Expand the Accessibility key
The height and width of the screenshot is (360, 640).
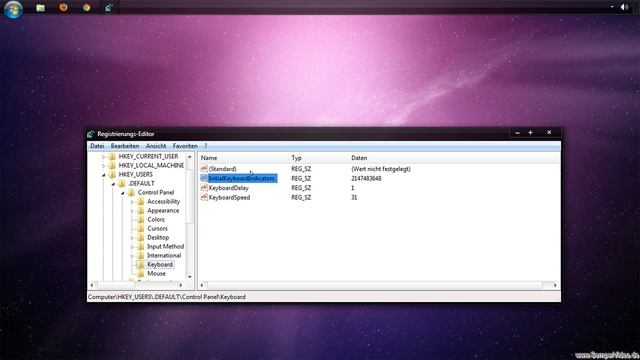click(x=132, y=202)
